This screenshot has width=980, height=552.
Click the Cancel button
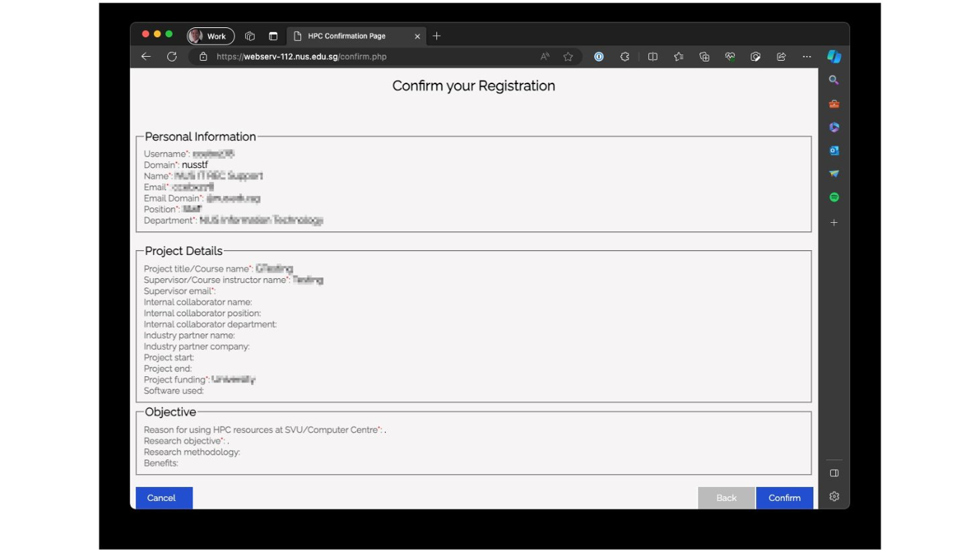tap(164, 498)
